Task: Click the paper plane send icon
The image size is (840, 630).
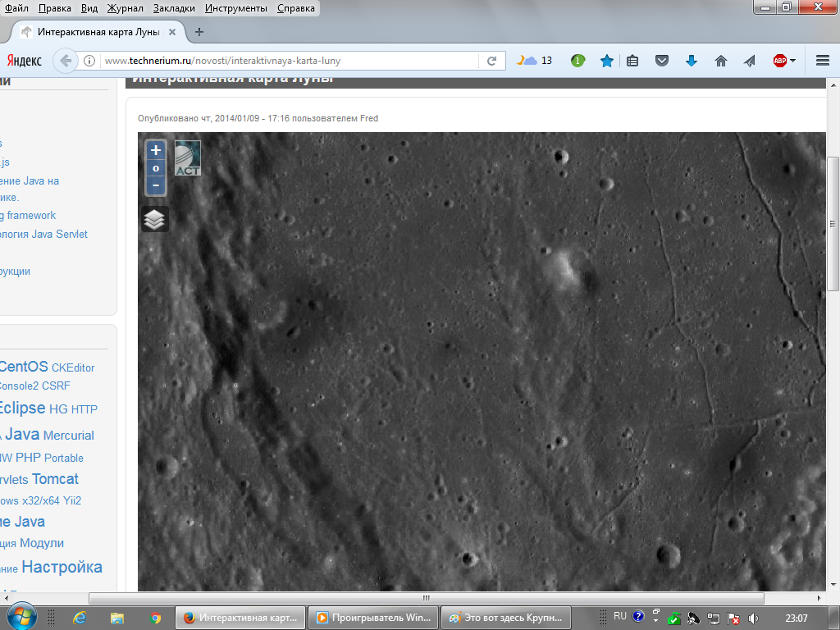Action: pos(750,61)
